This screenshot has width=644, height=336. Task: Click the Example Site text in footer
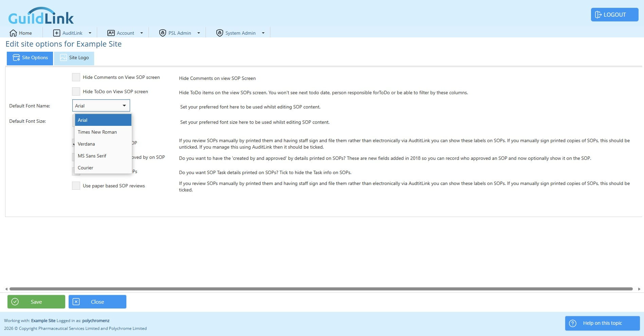(43, 320)
